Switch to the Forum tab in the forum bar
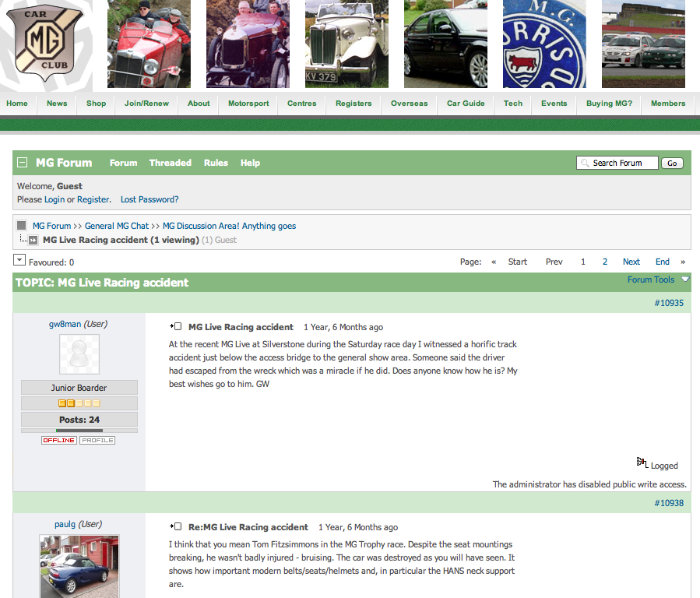The width and height of the screenshot is (700, 598). point(124,163)
